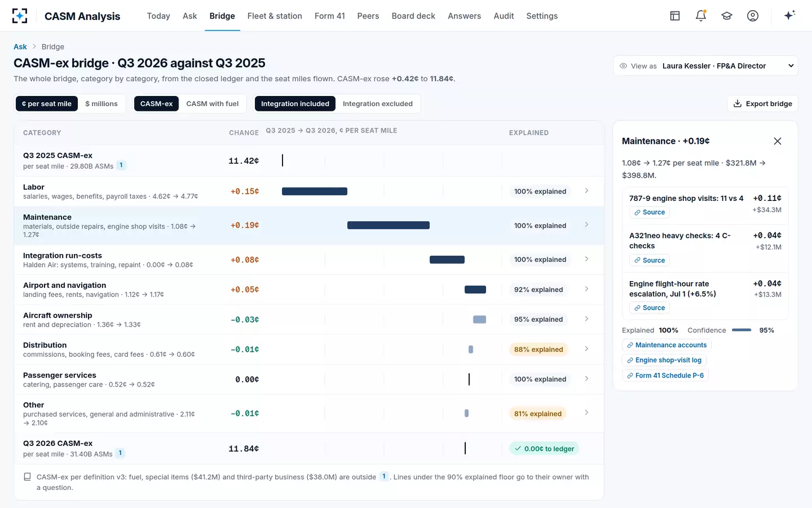Click Export bridge button

click(762, 103)
